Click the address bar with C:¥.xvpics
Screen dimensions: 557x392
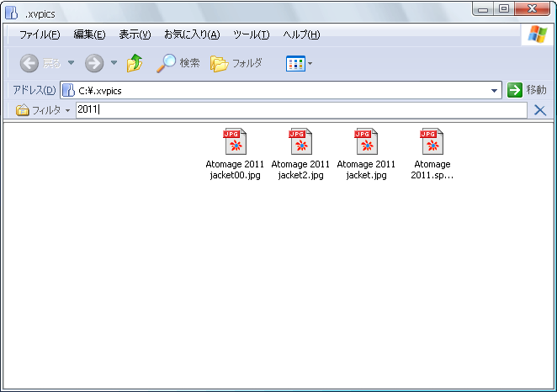[x=281, y=91]
